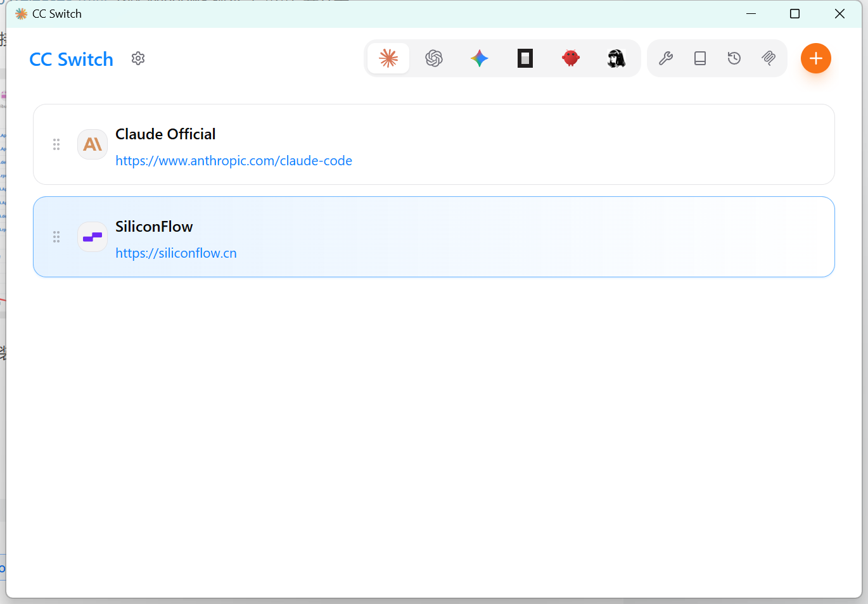
Task: Click the CC Switch blue title
Action: (72, 59)
